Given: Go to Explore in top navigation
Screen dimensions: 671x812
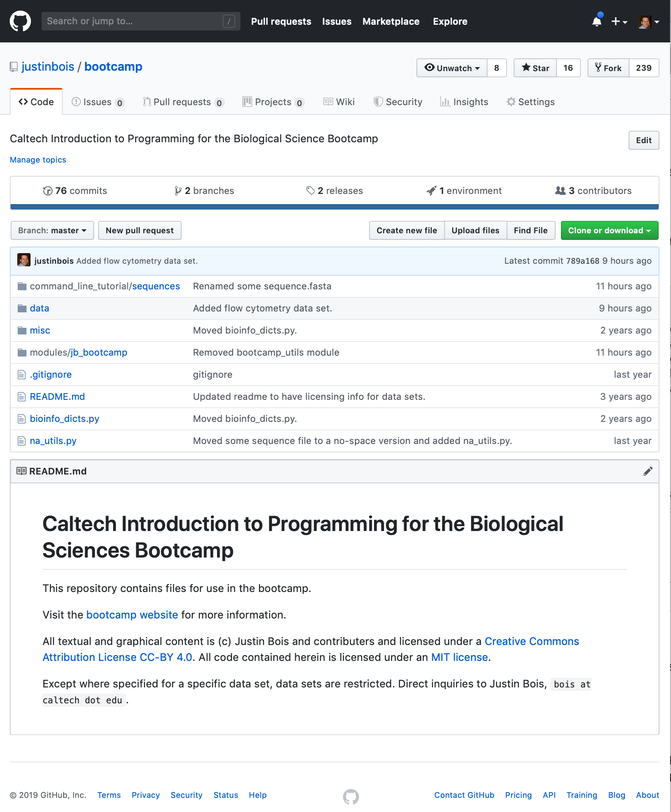Looking at the screenshot, I should [x=450, y=21].
